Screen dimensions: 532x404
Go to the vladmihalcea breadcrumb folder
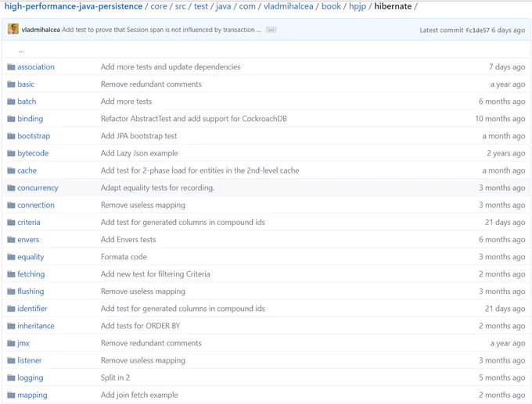coord(289,6)
